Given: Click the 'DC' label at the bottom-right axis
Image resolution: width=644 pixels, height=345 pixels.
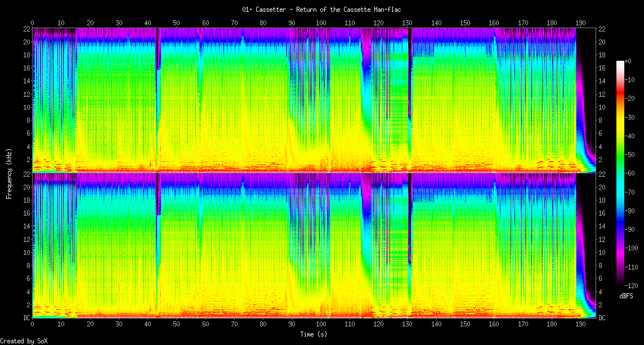Looking at the screenshot, I should click(x=602, y=318).
